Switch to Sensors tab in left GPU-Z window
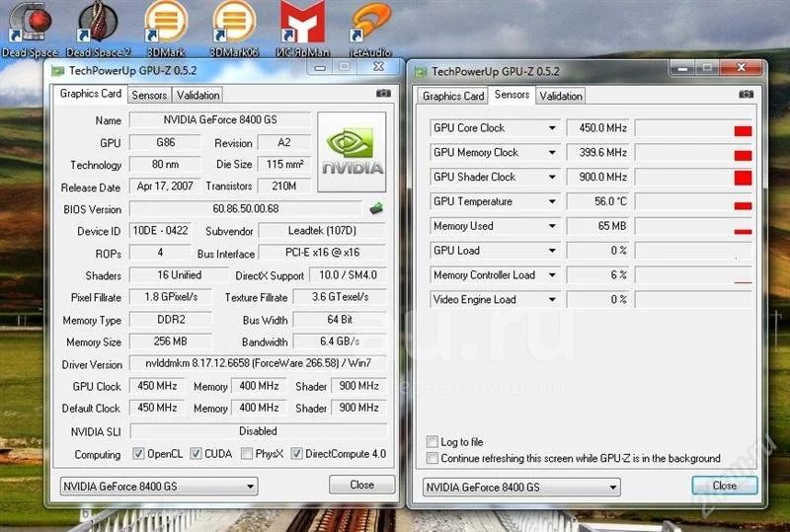The image size is (790, 532). pyautogui.click(x=149, y=95)
